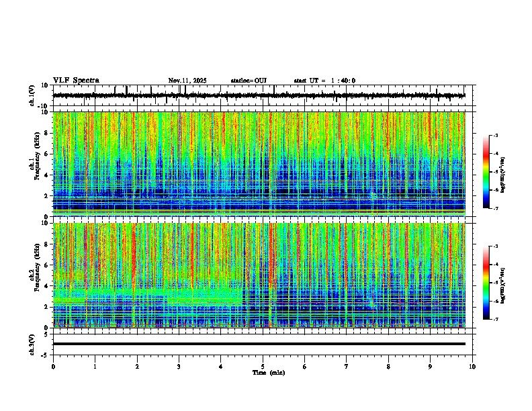Click the "Time (min)" axis label
The width and height of the screenshot is (532, 411).
pos(269,373)
